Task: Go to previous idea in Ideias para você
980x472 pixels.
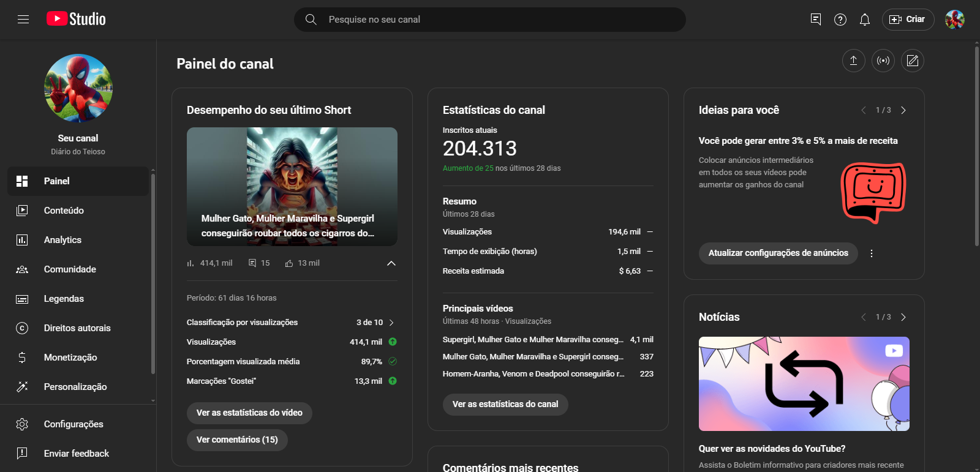Action: (864, 110)
